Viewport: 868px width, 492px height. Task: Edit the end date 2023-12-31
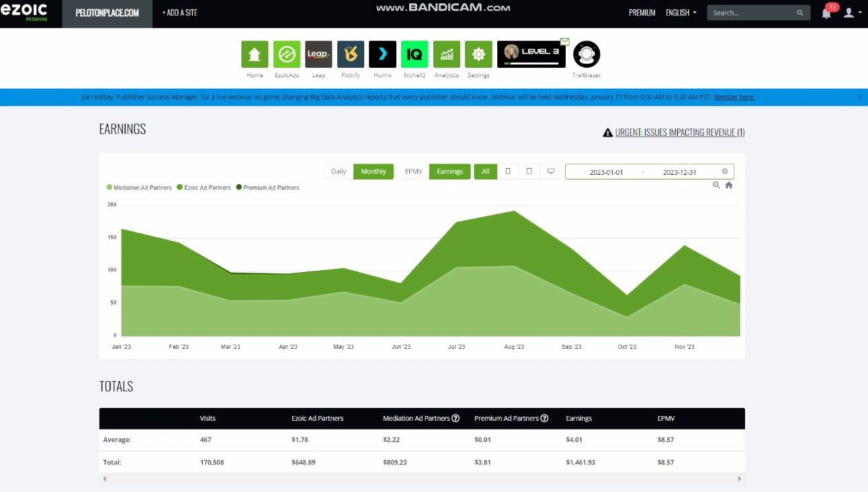coord(680,172)
